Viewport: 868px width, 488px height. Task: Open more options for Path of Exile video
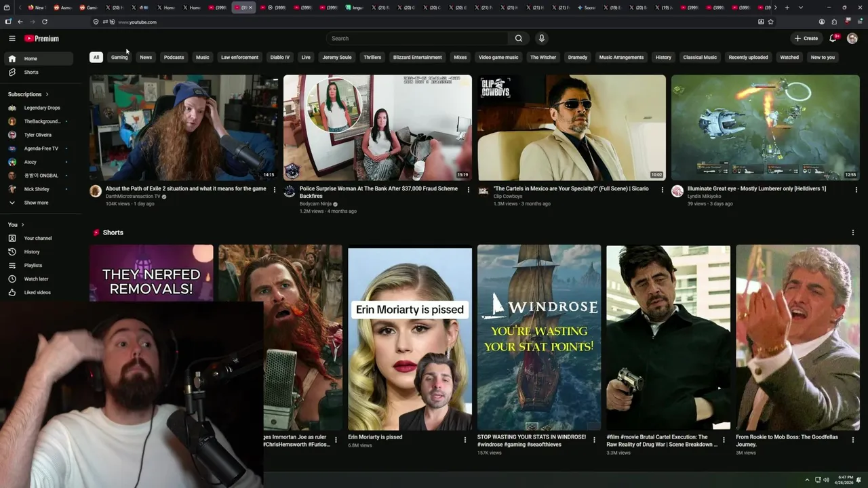pyautogui.click(x=275, y=190)
